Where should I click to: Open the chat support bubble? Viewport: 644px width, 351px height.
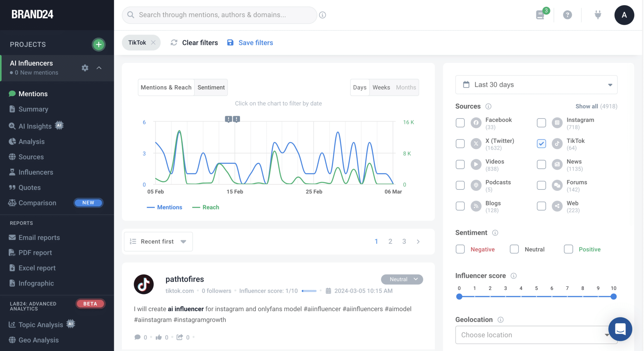point(620,329)
